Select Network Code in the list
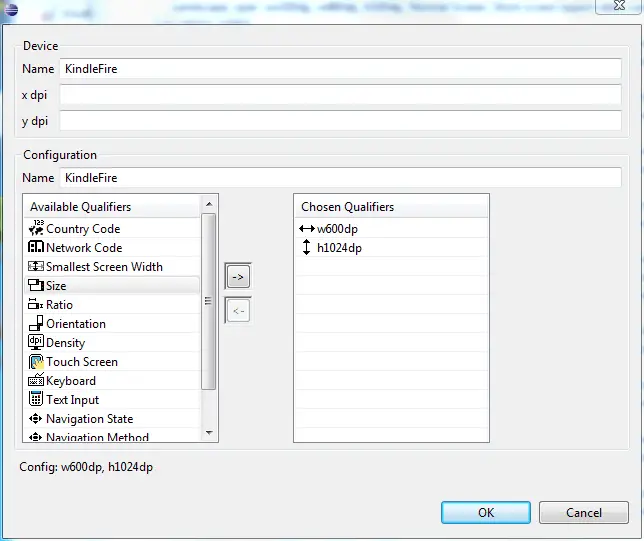Viewport: 644px width, 541px height. tap(112, 247)
